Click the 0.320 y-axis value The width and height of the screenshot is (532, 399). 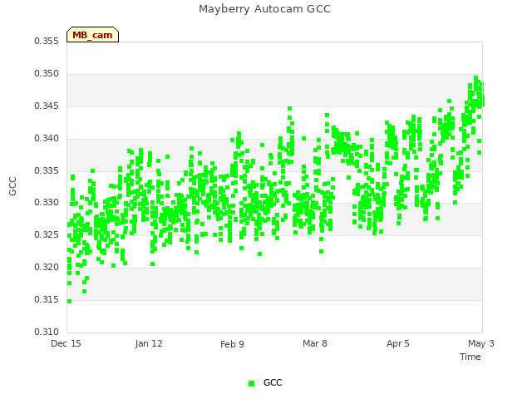pyautogui.click(x=47, y=268)
